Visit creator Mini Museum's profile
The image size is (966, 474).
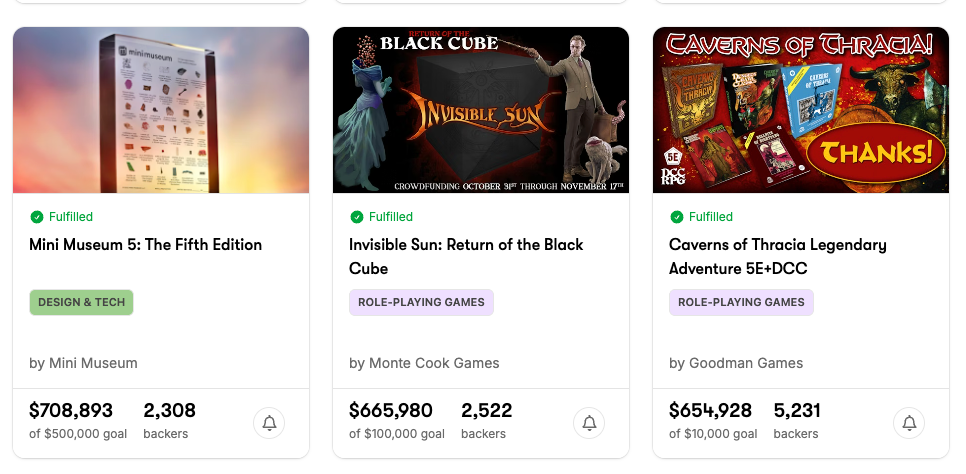(x=83, y=363)
